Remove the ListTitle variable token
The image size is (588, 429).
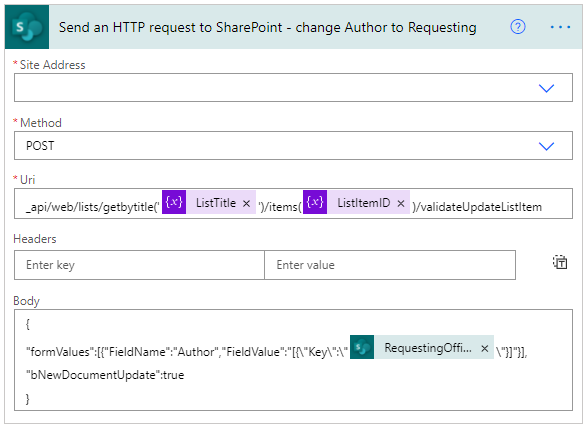[x=246, y=203]
